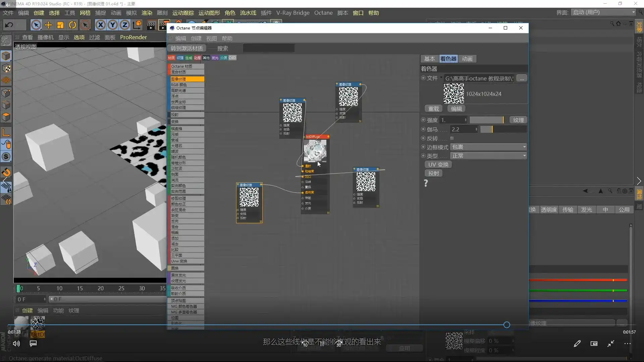Toggle the 反转 (invert) checkbox

pyautogui.click(x=452, y=138)
